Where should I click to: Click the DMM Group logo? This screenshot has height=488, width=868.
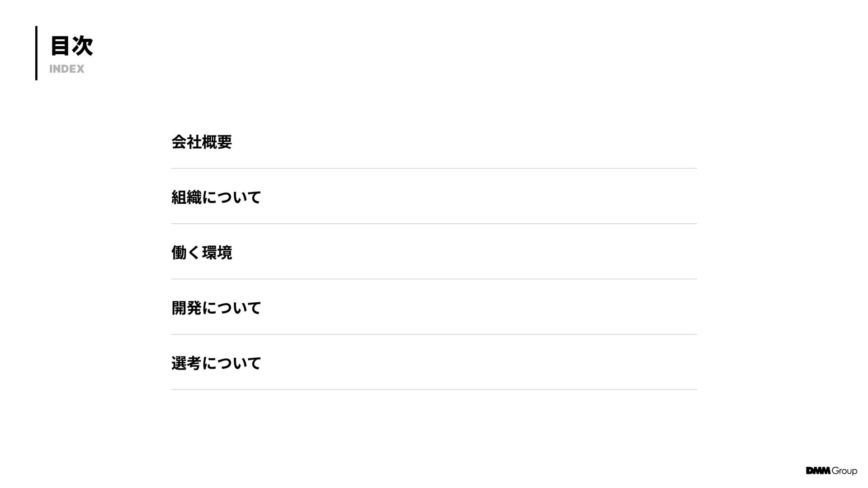831,471
